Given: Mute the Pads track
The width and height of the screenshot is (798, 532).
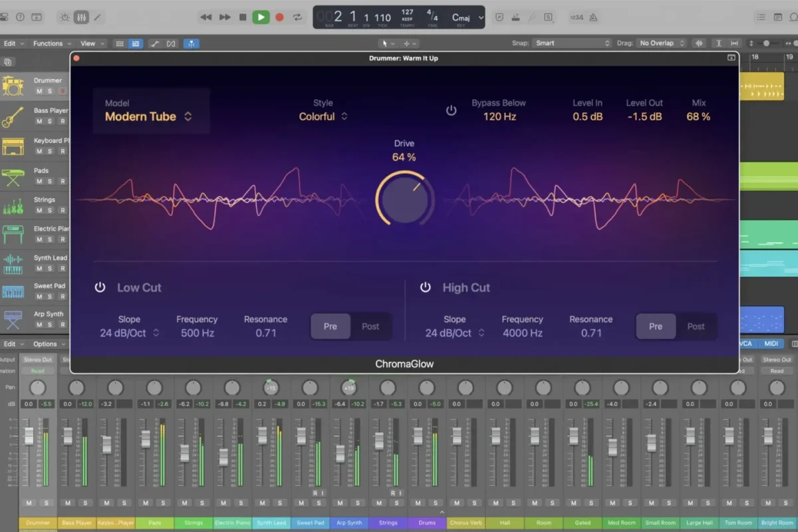Looking at the screenshot, I should point(39,181).
